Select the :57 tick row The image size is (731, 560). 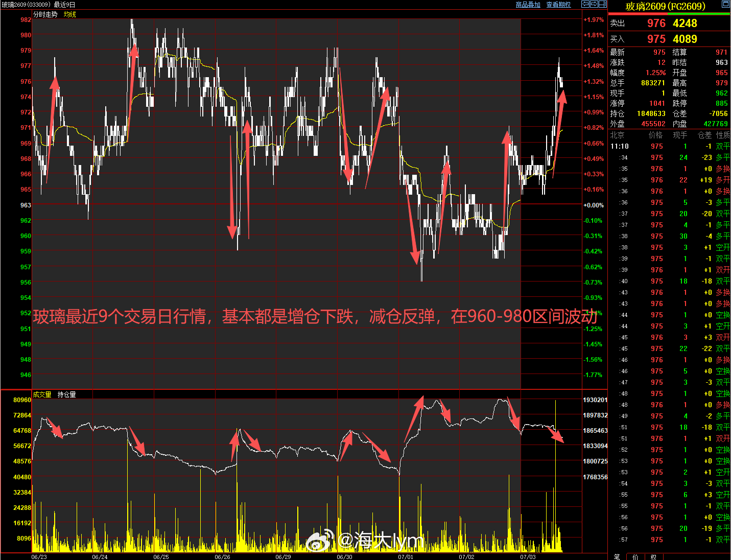pos(669,540)
